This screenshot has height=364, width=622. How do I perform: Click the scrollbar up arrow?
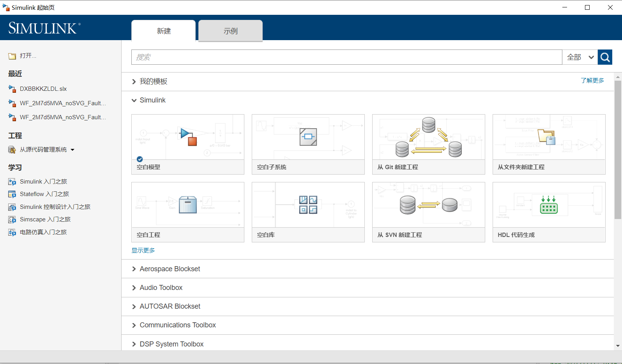click(618, 77)
